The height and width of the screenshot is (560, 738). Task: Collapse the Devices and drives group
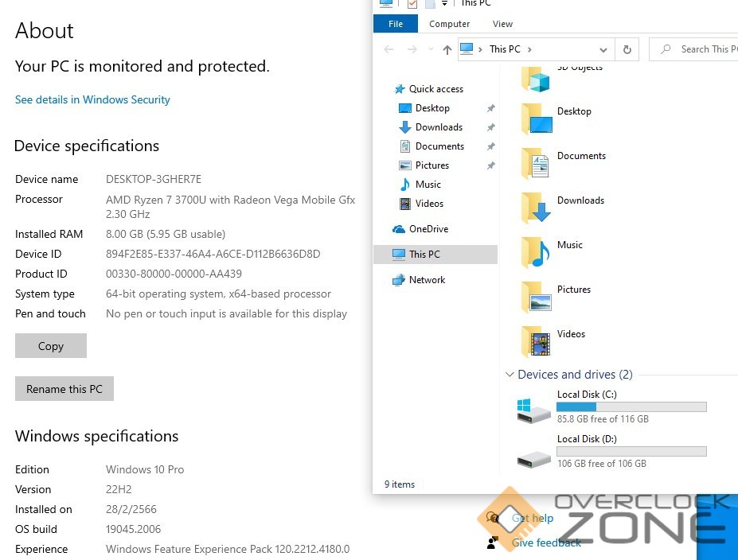pos(510,375)
